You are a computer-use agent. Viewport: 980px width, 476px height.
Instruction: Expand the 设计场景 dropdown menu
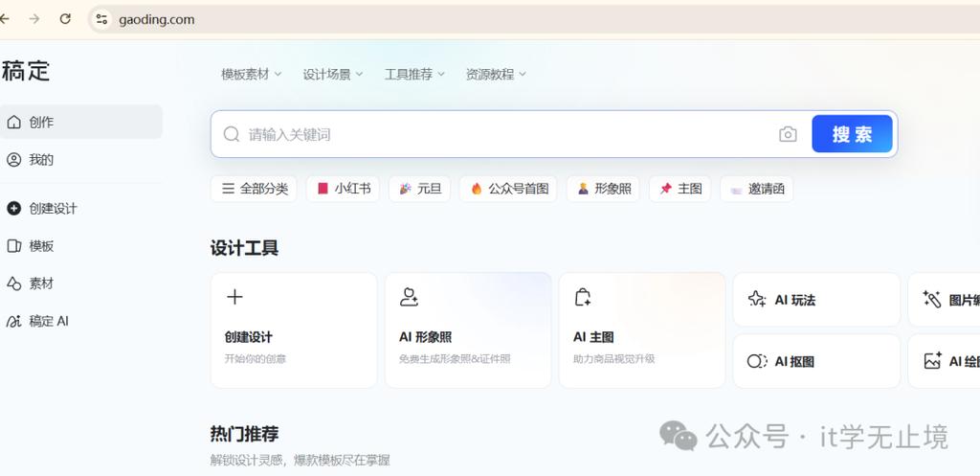(333, 74)
